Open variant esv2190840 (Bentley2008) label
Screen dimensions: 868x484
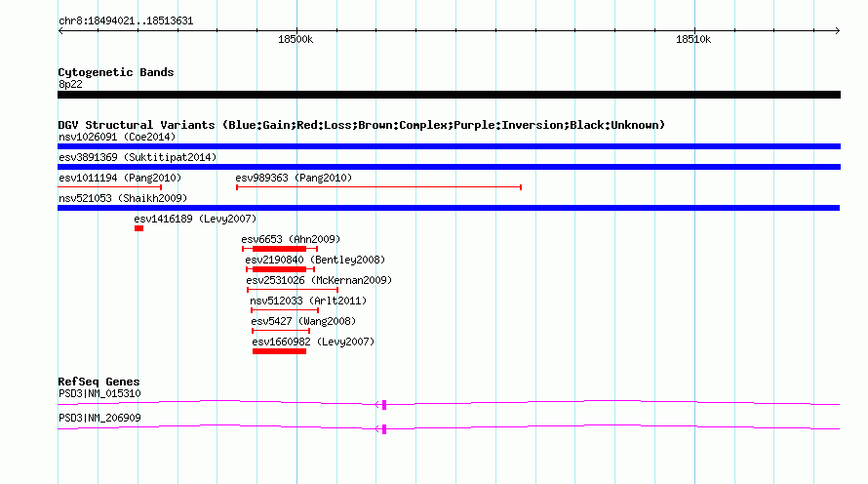pyautogui.click(x=315, y=260)
